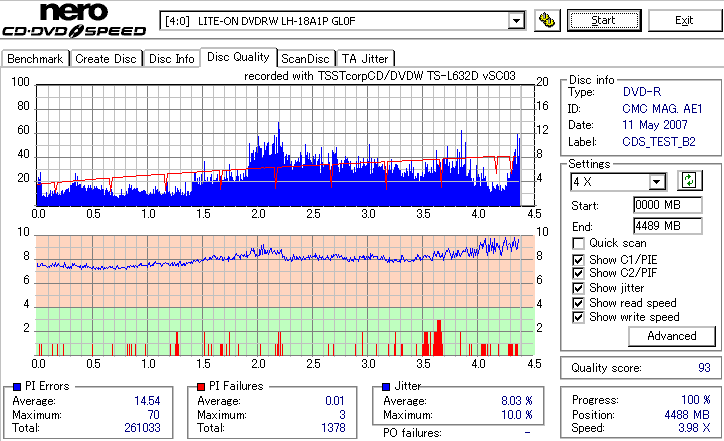Open the Create Disc tab
The image size is (724, 441).
[x=106, y=59]
